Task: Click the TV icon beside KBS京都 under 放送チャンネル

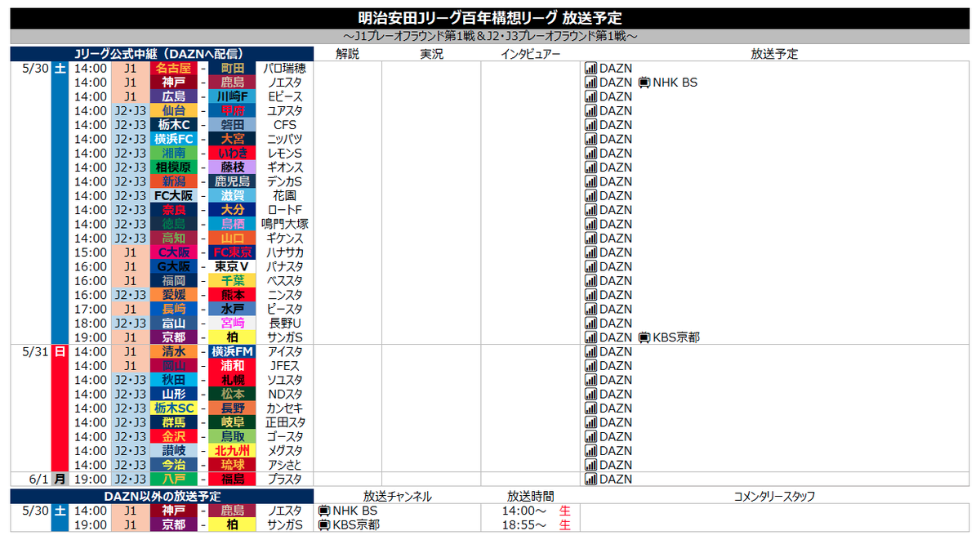Action: tap(324, 524)
